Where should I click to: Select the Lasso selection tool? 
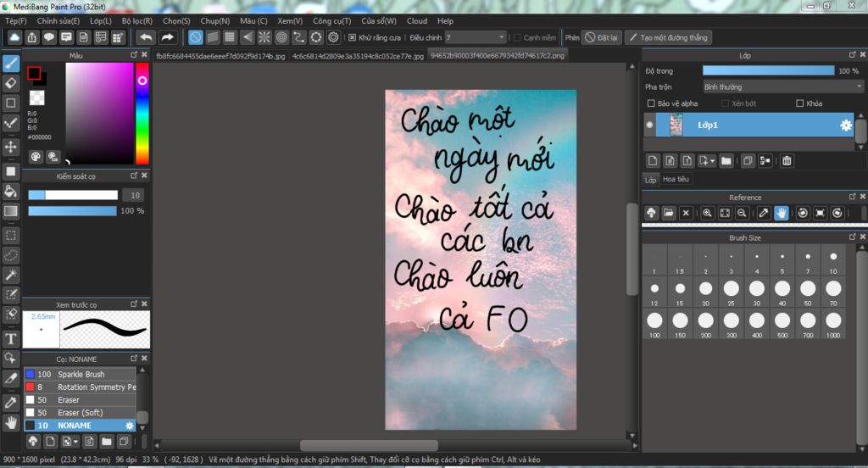(x=10, y=255)
